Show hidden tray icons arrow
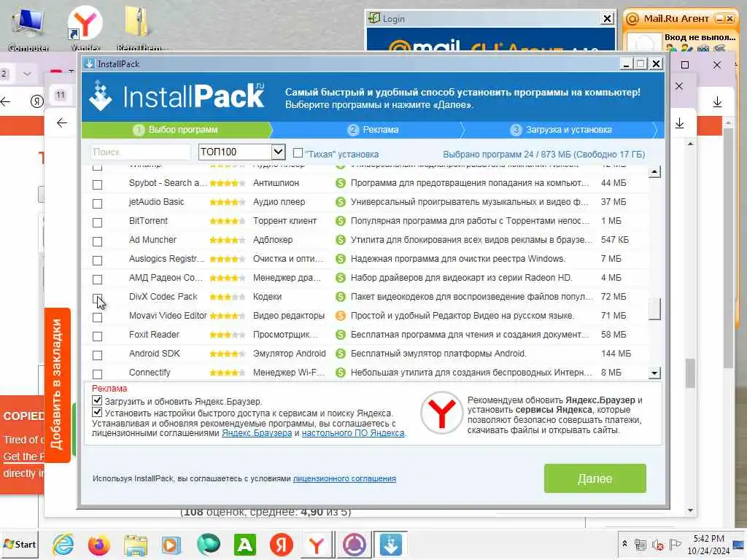The image size is (747, 560). tap(624, 543)
